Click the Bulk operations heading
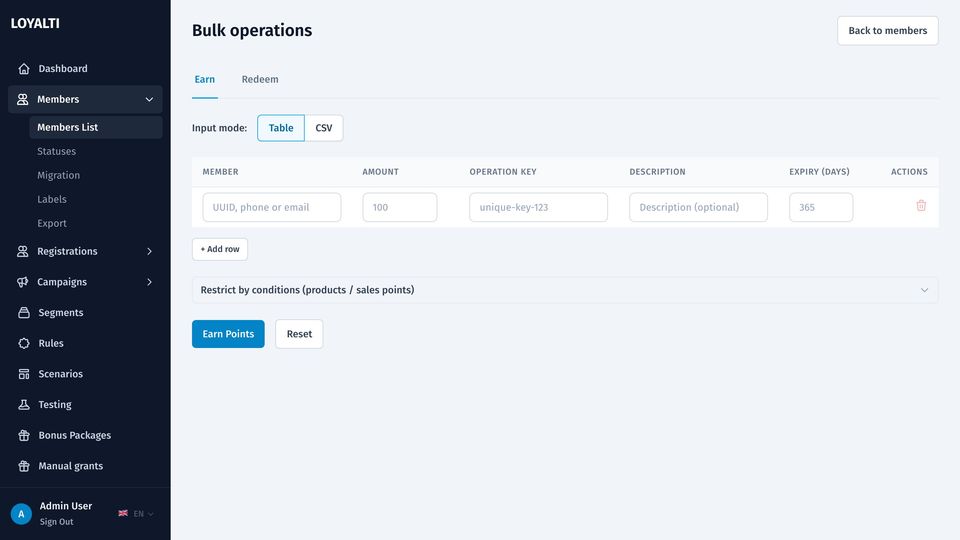The height and width of the screenshot is (540, 960). pyautogui.click(x=252, y=31)
